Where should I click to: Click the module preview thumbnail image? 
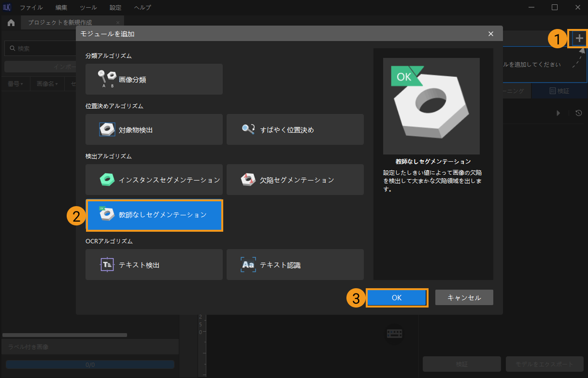point(431,106)
